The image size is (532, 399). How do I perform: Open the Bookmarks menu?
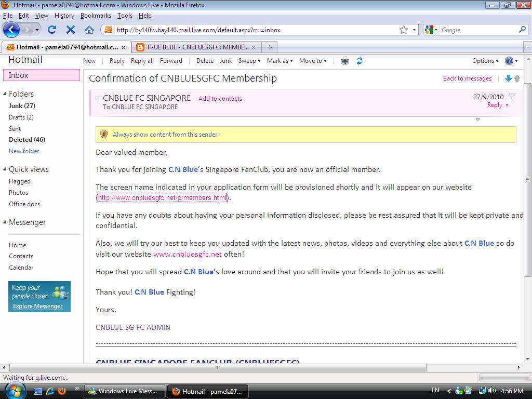pyautogui.click(x=96, y=16)
